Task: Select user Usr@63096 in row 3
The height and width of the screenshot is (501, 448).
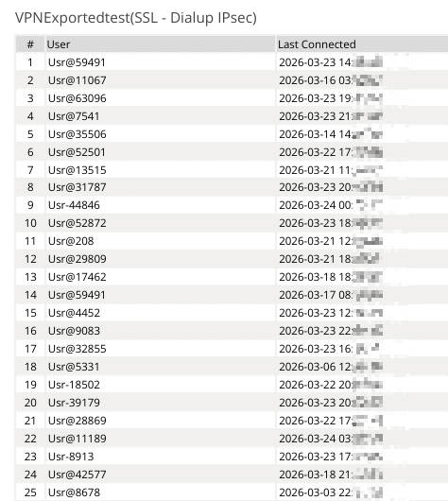Action: 77,98
